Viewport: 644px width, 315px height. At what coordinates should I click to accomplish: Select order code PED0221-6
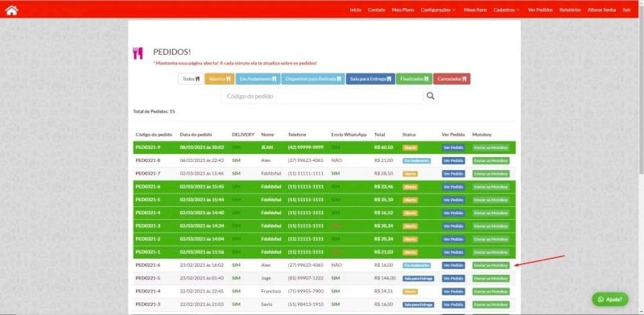tap(148, 265)
